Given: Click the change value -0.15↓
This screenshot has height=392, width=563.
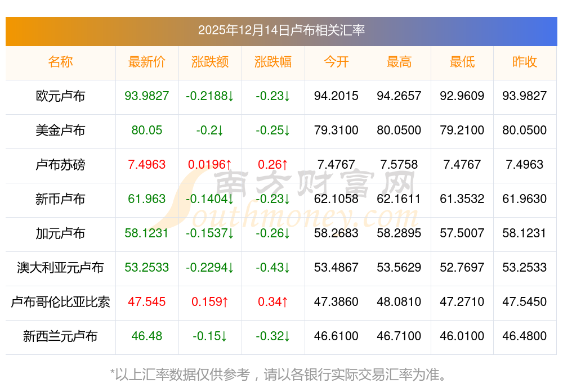Looking at the screenshot, I should (210, 336).
